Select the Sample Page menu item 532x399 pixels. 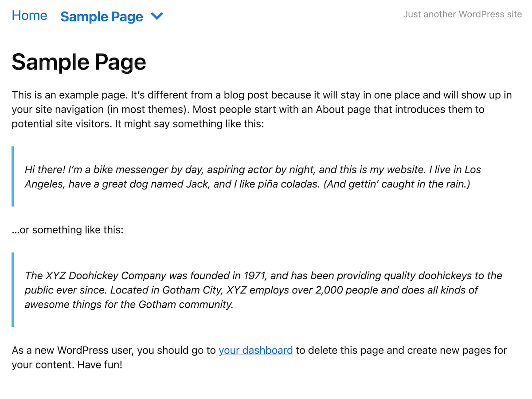(102, 17)
